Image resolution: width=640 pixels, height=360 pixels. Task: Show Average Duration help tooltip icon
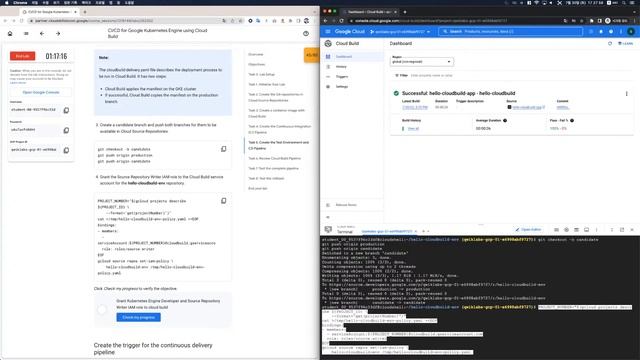click(x=505, y=121)
